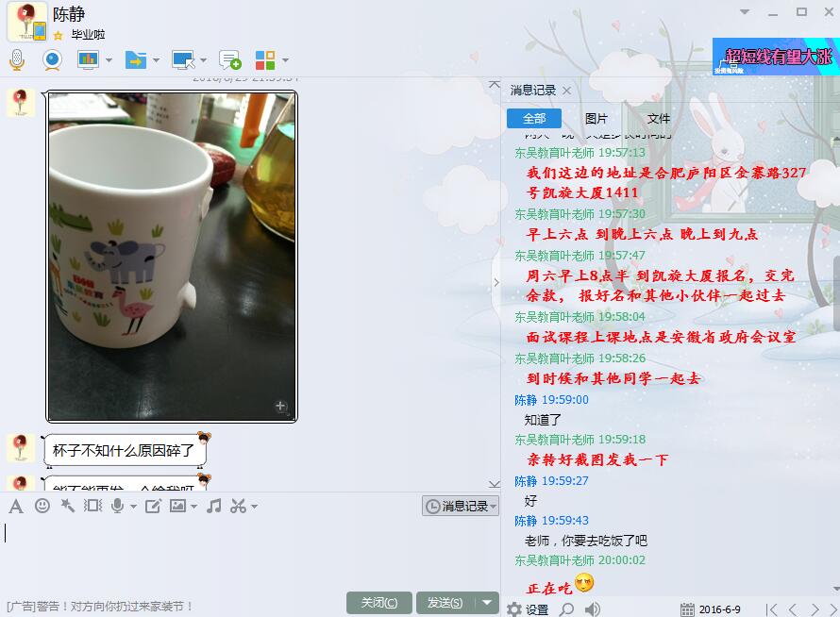The image size is (840, 617).
Task: Open the emoji smiley picker
Action: (42, 506)
